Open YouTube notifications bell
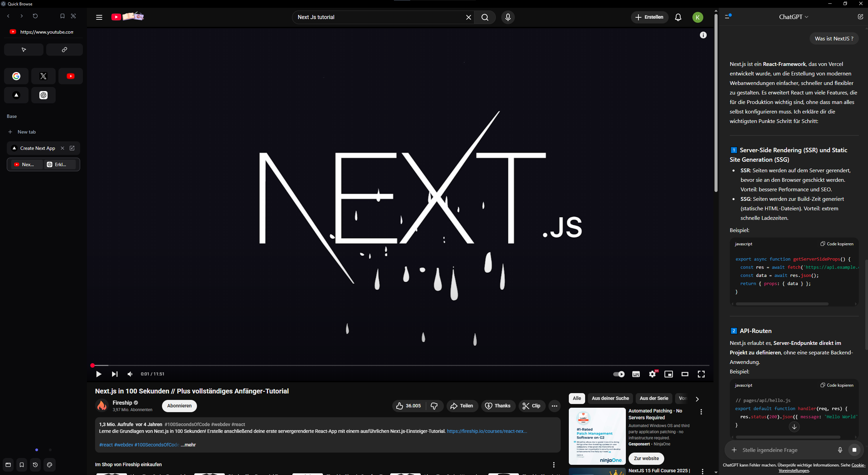The width and height of the screenshot is (868, 475). 678,17
